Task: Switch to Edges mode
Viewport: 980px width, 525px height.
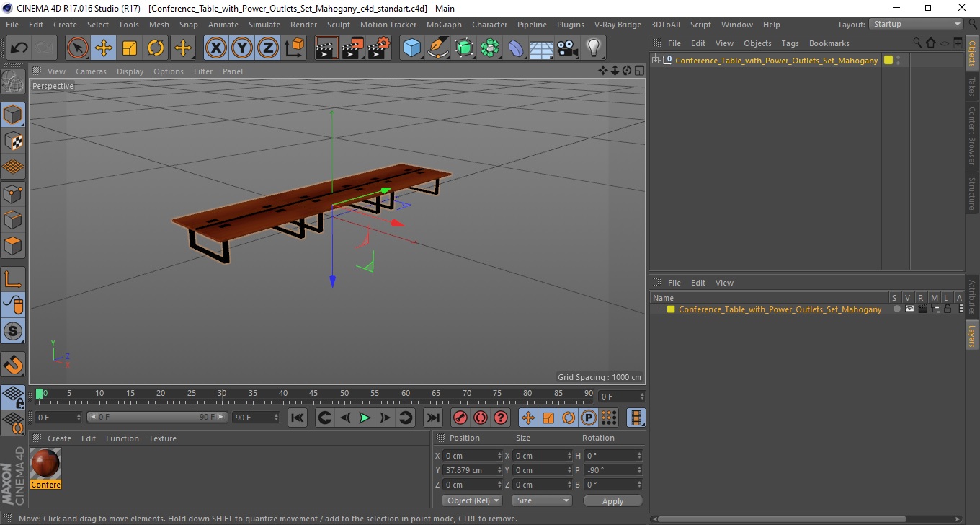Action: [x=13, y=219]
